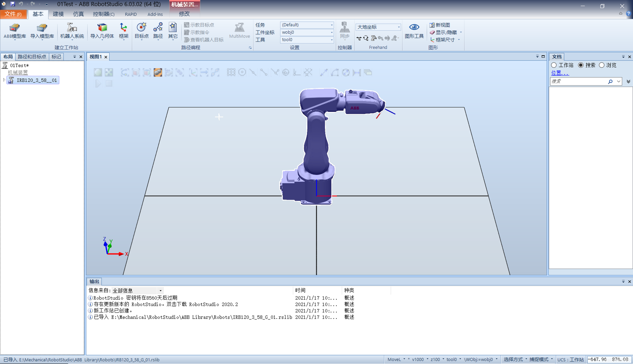Switch to the 建模 ribbon tab

click(x=58, y=14)
